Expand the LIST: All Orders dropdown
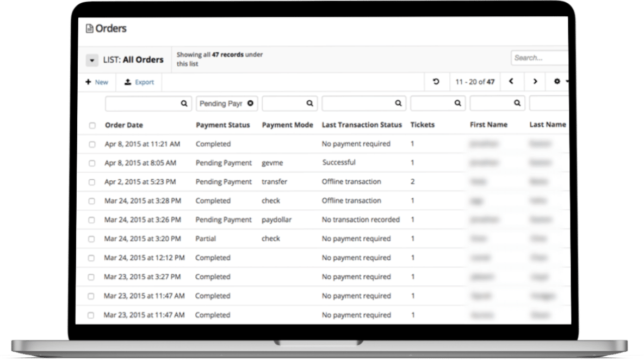 pos(92,60)
